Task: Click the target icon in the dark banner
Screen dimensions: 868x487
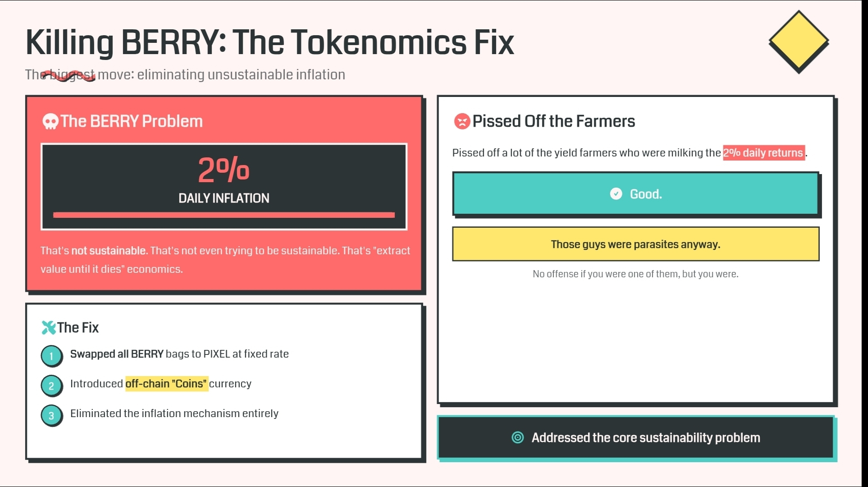Action: coord(518,437)
